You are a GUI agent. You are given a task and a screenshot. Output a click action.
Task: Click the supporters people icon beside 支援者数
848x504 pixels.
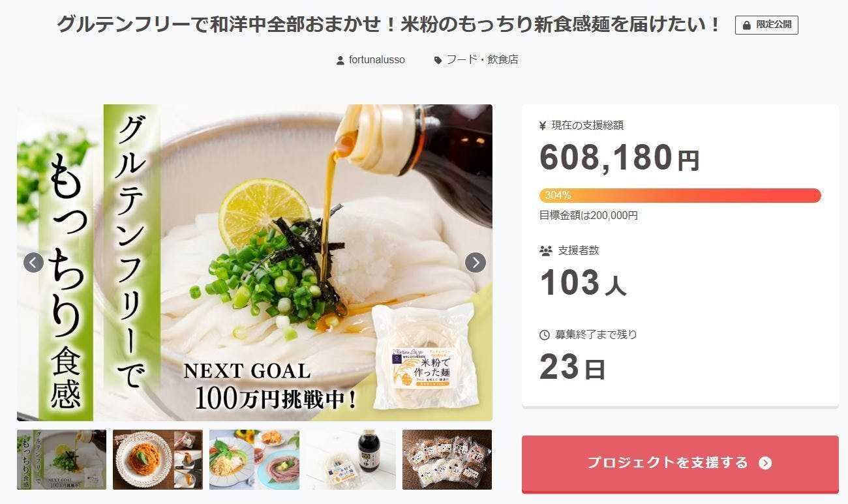[545, 250]
